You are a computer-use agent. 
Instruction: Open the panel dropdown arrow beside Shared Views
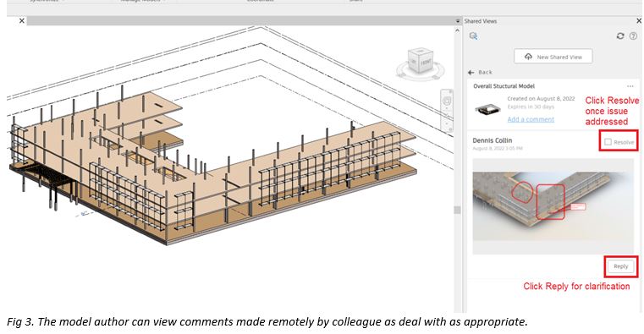pos(458,21)
